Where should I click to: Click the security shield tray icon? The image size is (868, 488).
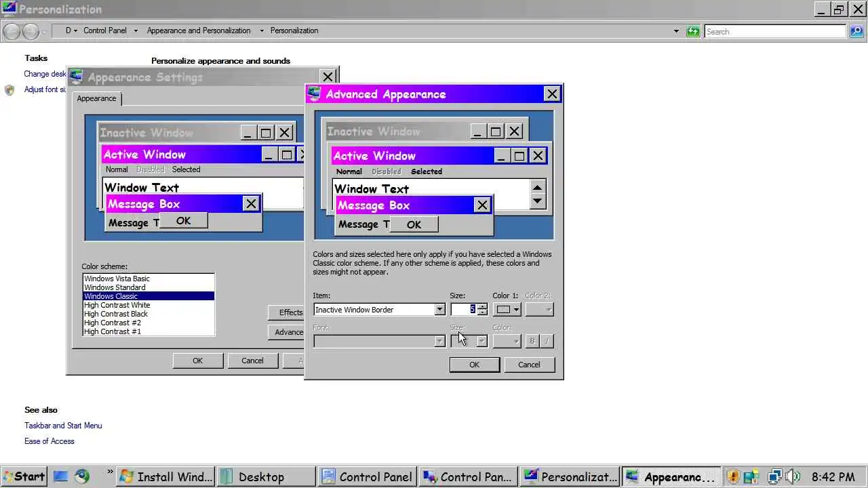click(733, 476)
